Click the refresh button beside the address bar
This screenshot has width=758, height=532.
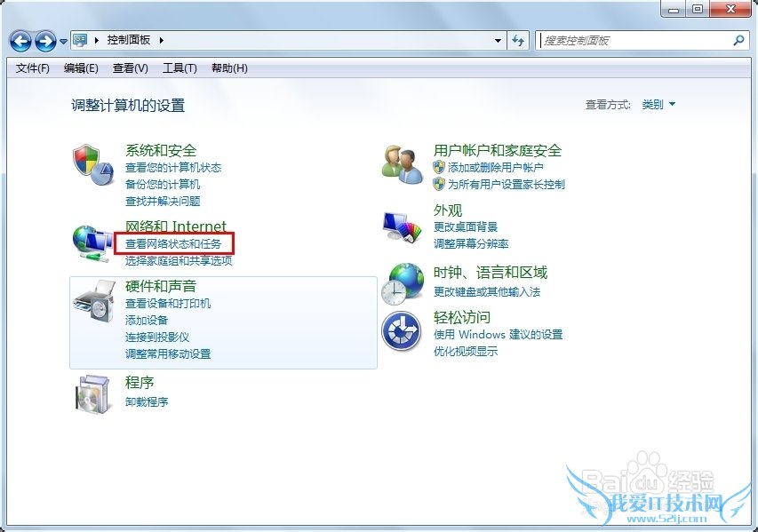[x=518, y=41]
